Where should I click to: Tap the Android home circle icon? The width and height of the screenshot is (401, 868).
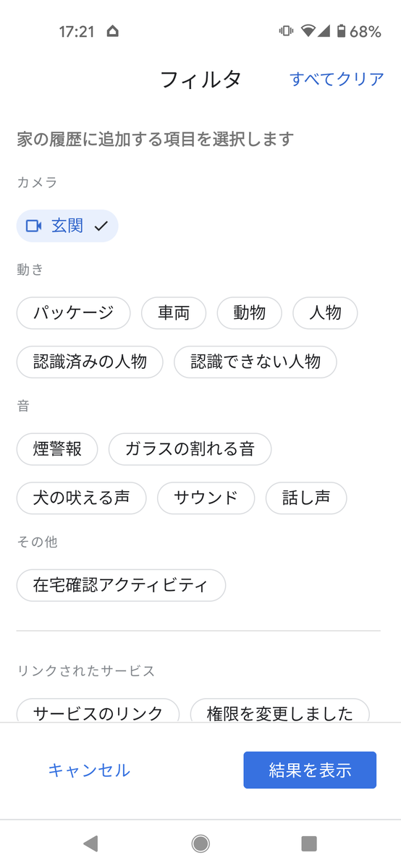click(x=200, y=843)
